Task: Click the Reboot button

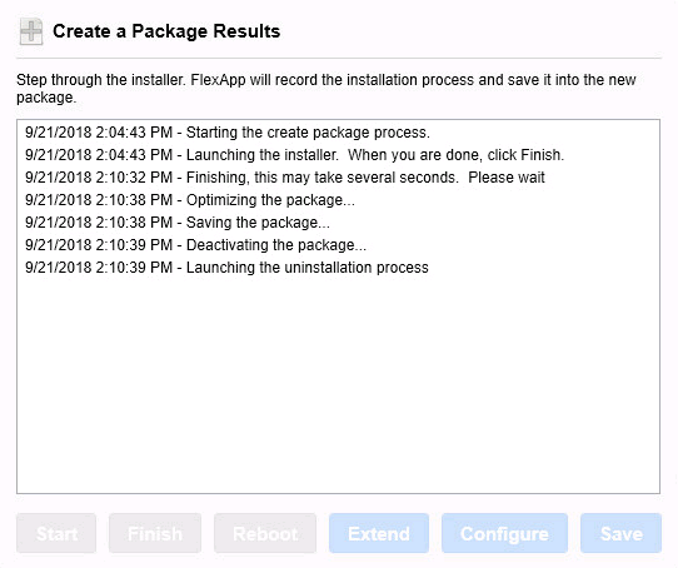Action: pyautogui.click(x=265, y=533)
